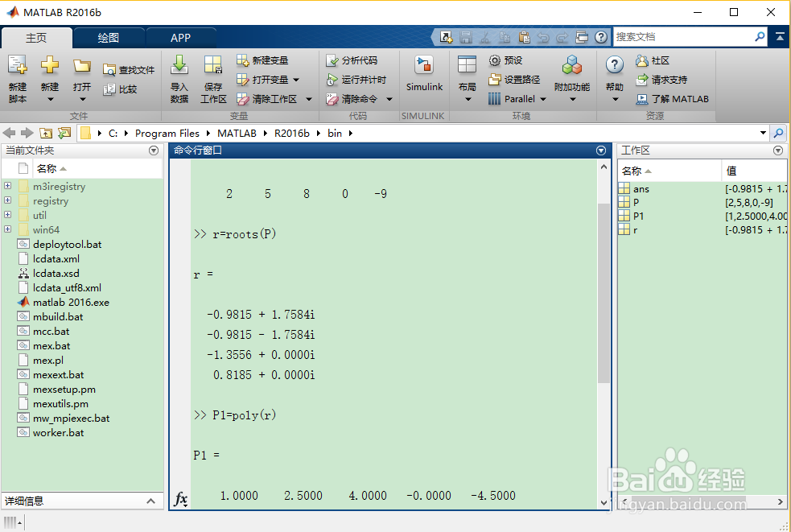Select the worker.bat file
Viewport: 791px width, 532px height.
point(58,432)
